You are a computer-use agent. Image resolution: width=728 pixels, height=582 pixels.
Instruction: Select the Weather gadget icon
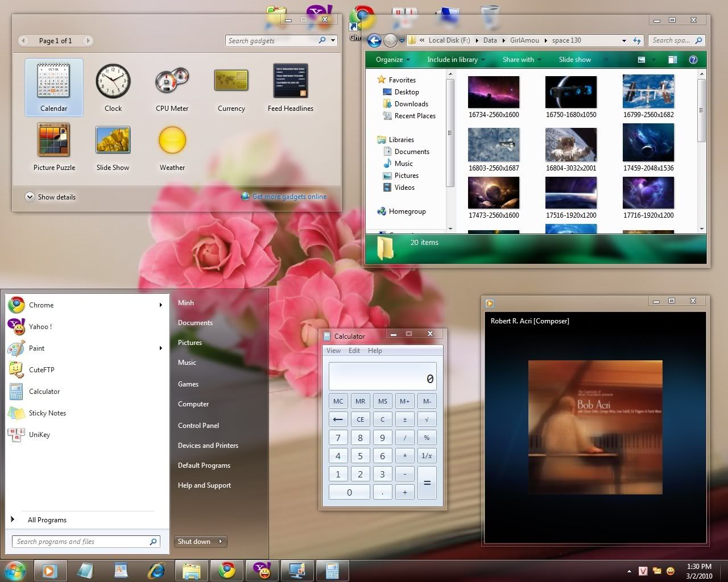pyautogui.click(x=172, y=140)
